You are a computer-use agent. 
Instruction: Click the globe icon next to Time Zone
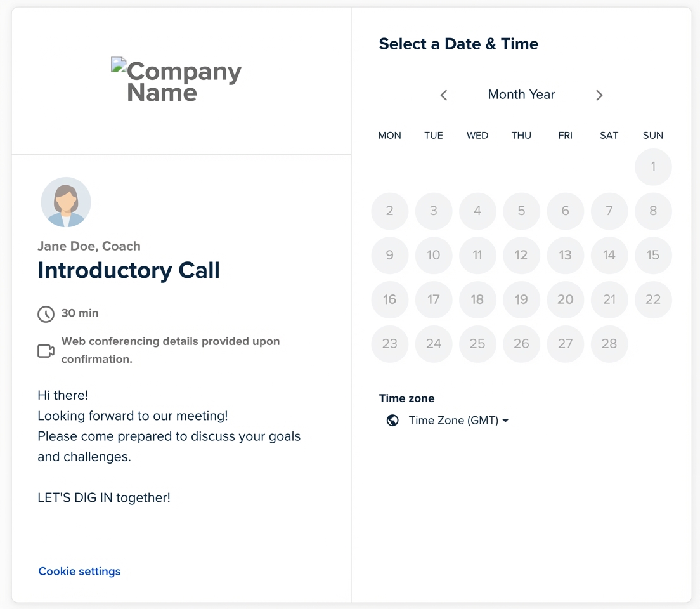click(x=392, y=420)
